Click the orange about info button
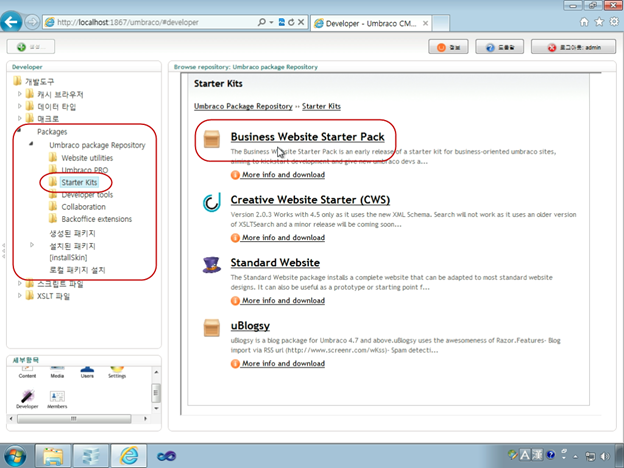This screenshot has width=624, height=468. coord(448,47)
